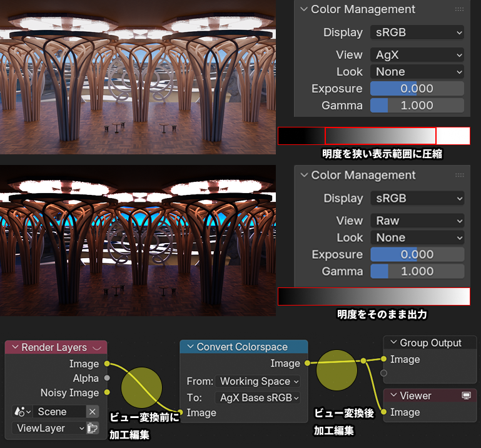The height and width of the screenshot is (448, 481).
Task: Open the View dropdown showing AgX
Action: [417, 55]
